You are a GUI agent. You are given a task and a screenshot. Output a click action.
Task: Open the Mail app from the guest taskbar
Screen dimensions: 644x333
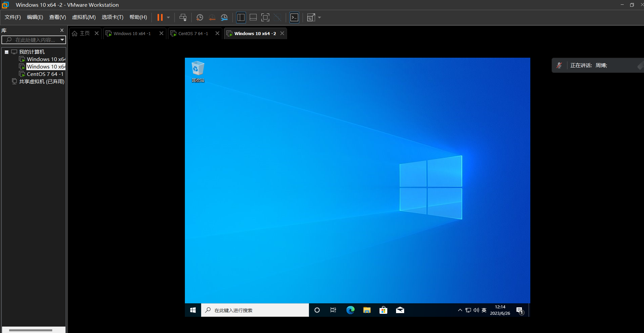click(400, 310)
